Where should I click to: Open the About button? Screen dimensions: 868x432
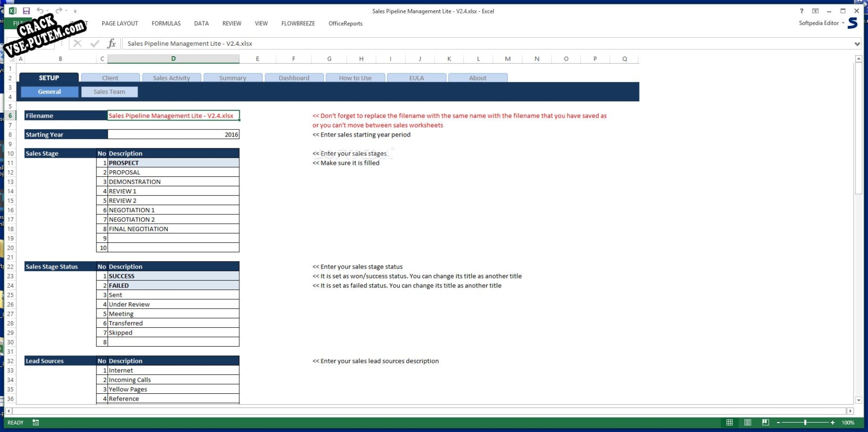478,78
